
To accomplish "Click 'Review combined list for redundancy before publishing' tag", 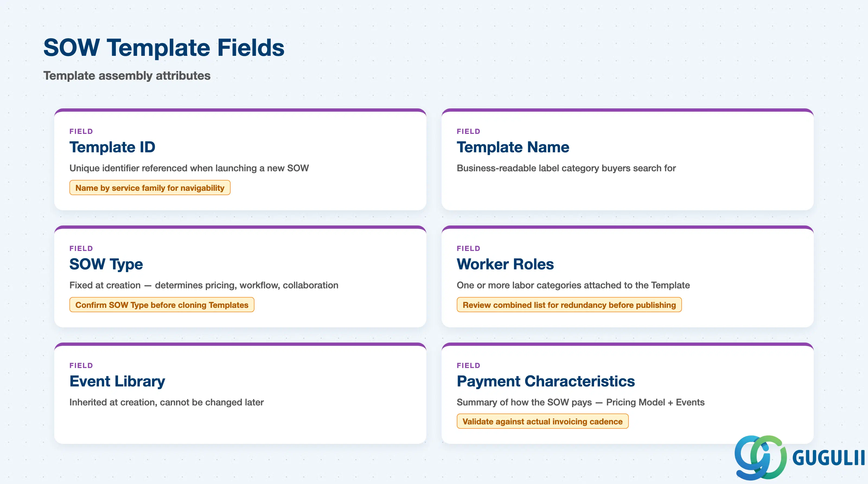I will 569,305.
